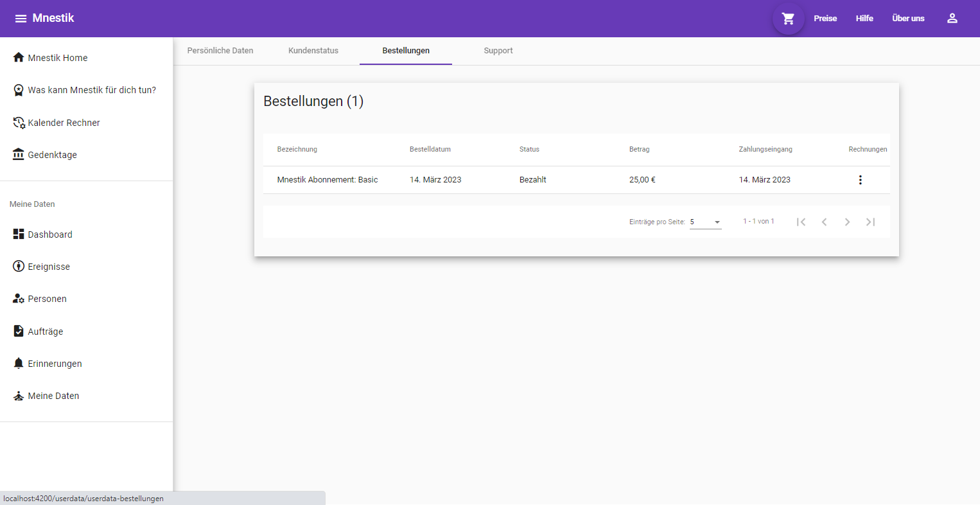Image resolution: width=980 pixels, height=505 pixels.
Task: Switch to the Persönliche Daten tab
Action: click(x=220, y=51)
